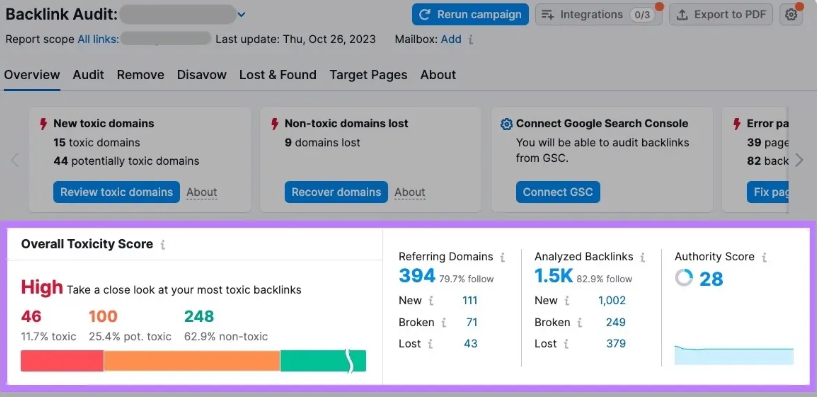Open About link on Non-toxic domains lost card
This screenshot has width=817, height=397.
410,192
